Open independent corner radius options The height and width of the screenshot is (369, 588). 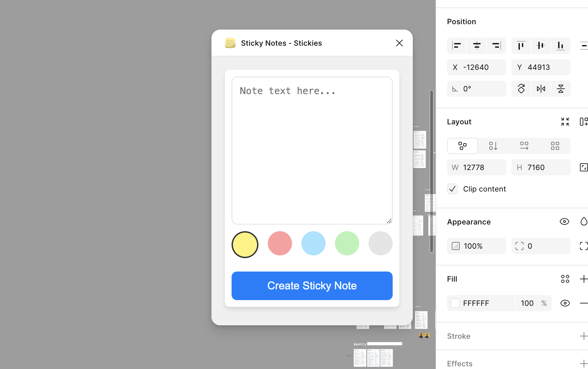pyautogui.click(x=584, y=246)
